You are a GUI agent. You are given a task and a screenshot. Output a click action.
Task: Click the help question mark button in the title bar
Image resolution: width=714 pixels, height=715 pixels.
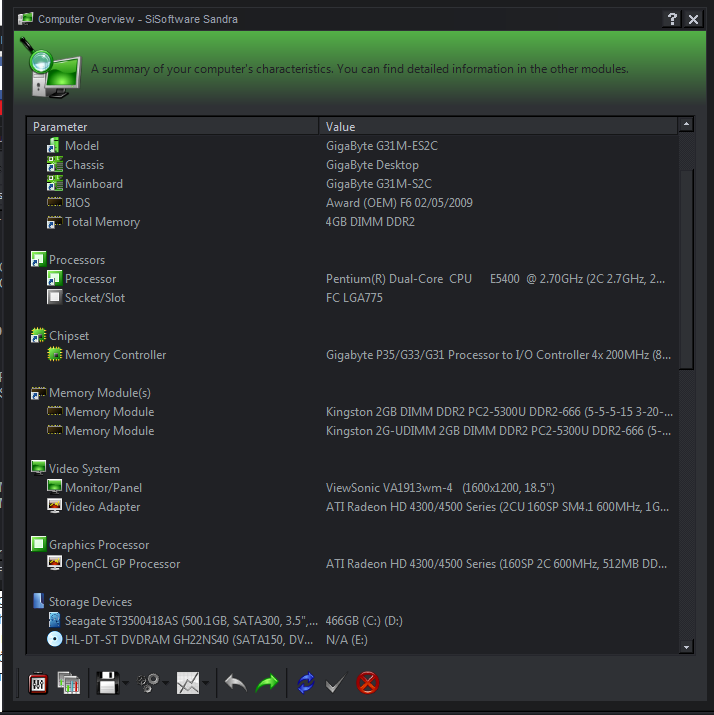click(x=672, y=19)
